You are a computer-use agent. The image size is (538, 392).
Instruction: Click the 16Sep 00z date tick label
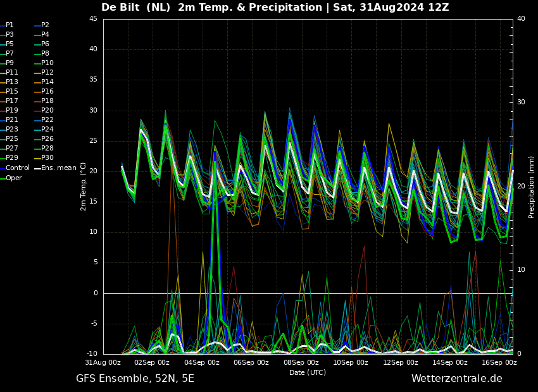pyautogui.click(x=500, y=362)
